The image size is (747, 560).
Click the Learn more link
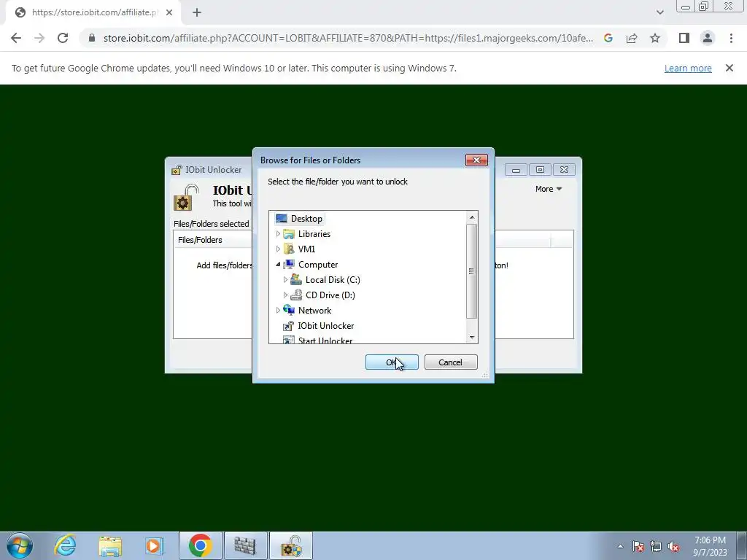pos(688,68)
